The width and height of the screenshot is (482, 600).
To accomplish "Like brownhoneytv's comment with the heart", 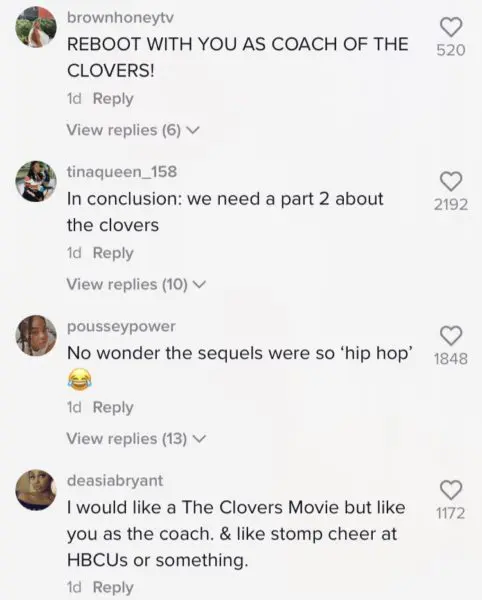I will click(451, 27).
